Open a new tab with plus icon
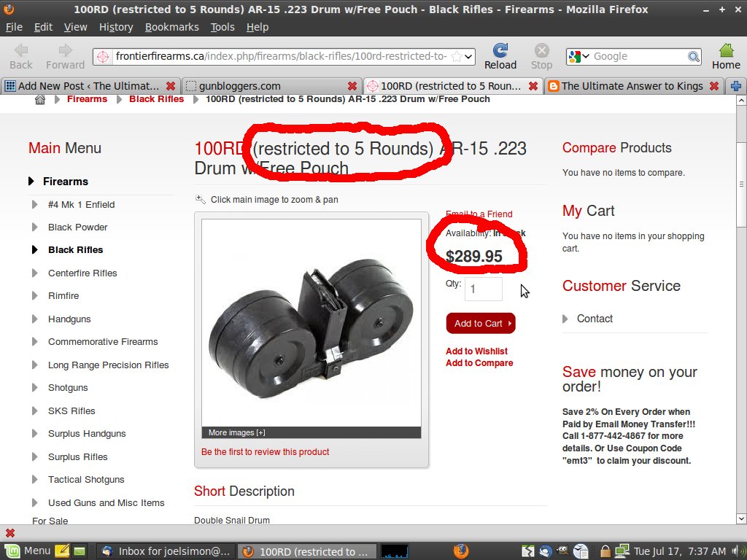Viewport: 747px width, 560px height. 736,86
